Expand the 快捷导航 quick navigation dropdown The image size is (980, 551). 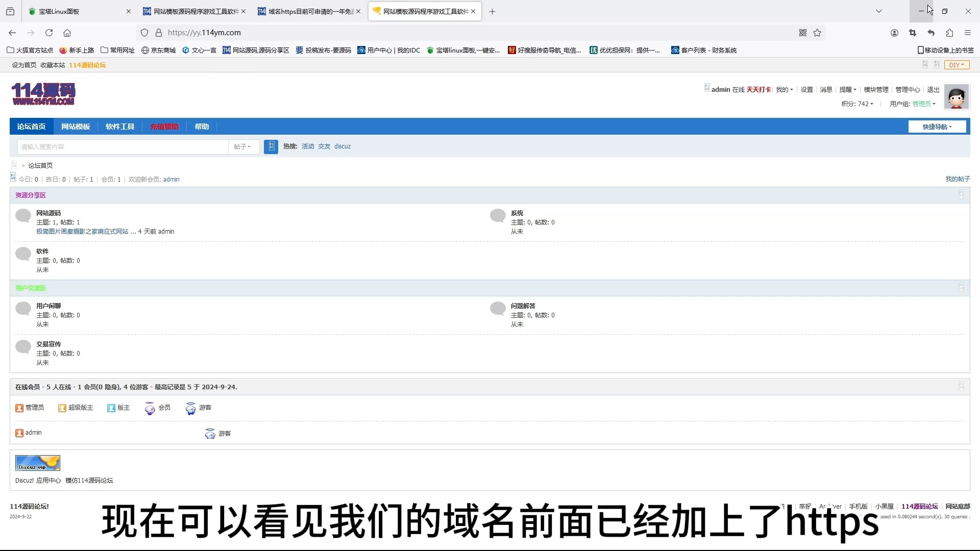pos(937,127)
